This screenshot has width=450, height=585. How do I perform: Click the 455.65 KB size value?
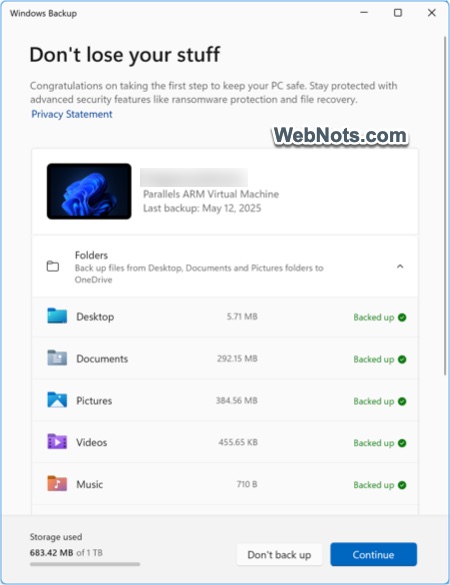tap(238, 442)
